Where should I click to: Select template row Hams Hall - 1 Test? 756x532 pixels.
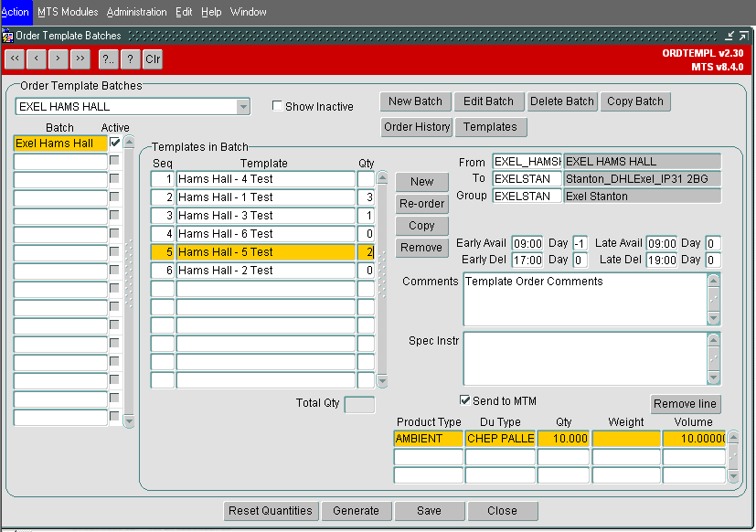[266, 197]
